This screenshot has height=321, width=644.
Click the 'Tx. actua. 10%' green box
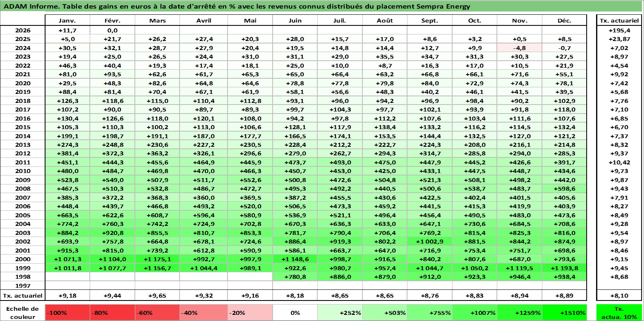point(619,312)
